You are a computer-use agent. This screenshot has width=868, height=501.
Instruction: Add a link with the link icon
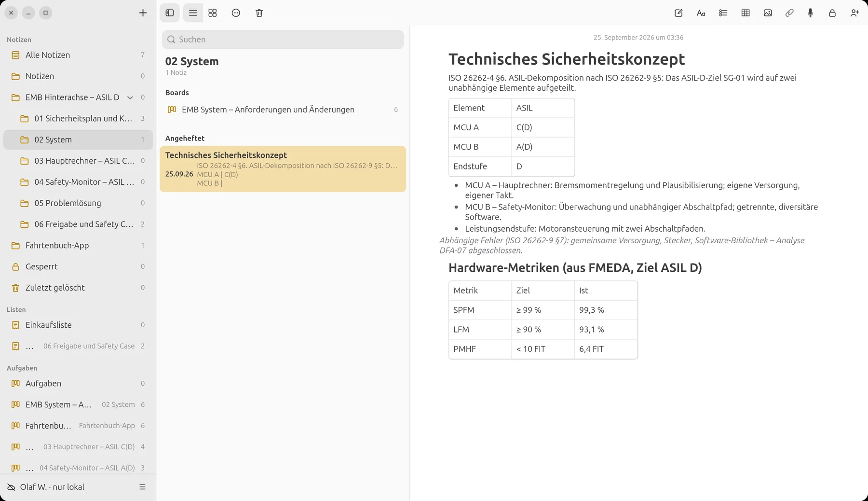[789, 13]
